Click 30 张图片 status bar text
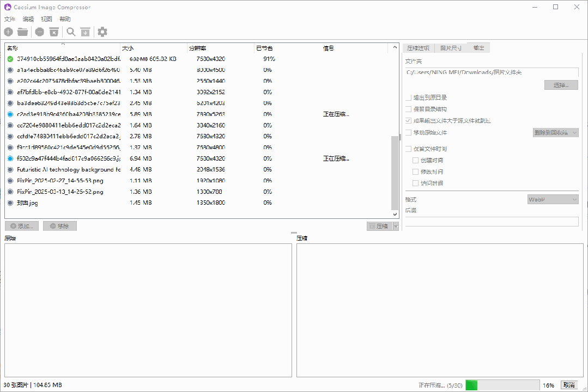Image resolution: width=588 pixels, height=392 pixels. (x=16, y=385)
